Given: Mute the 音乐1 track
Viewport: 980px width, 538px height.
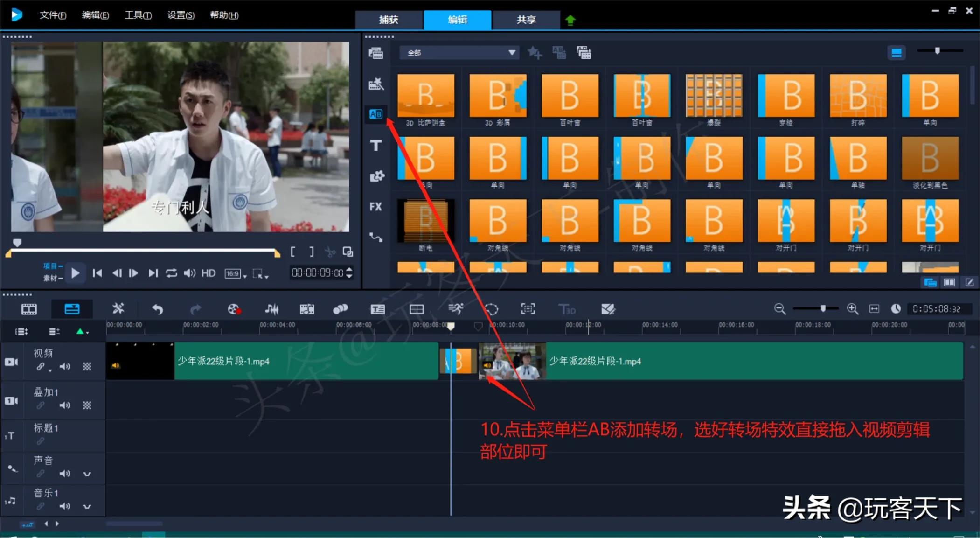Looking at the screenshot, I should pyautogui.click(x=65, y=506).
